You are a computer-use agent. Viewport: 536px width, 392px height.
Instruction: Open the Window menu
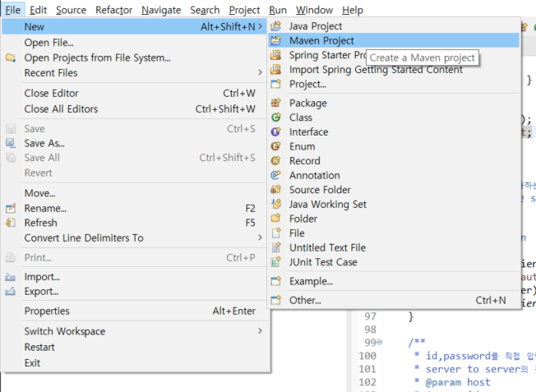pyautogui.click(x=314, y=10)
